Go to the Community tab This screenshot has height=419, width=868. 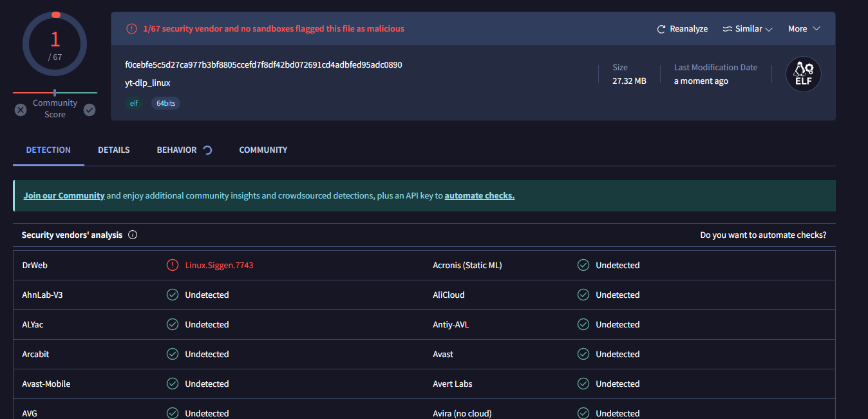pos(263,150)
